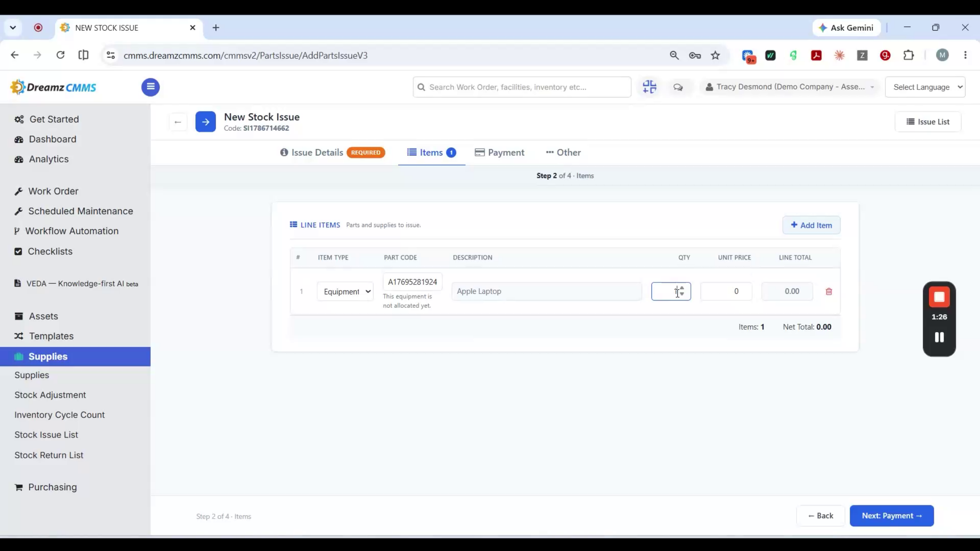
Task: Open the Supplies submenu item
Action: [x=32, y=375]
